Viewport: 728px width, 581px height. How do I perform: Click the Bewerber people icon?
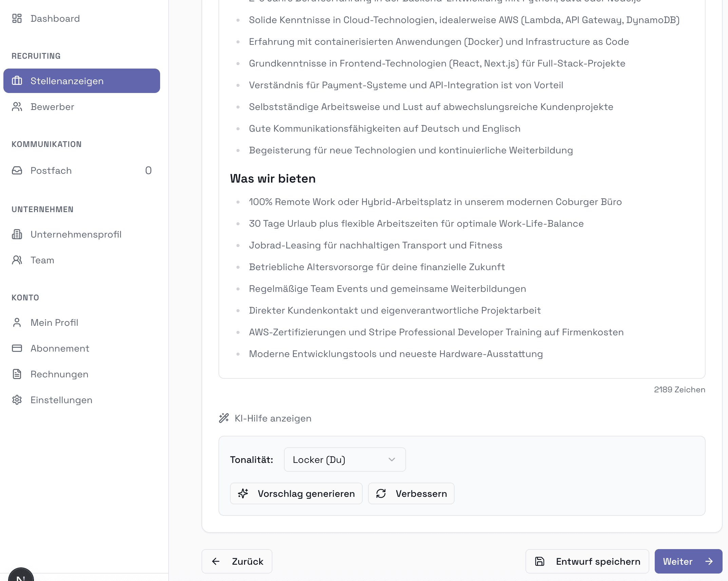tap(17, 107)
